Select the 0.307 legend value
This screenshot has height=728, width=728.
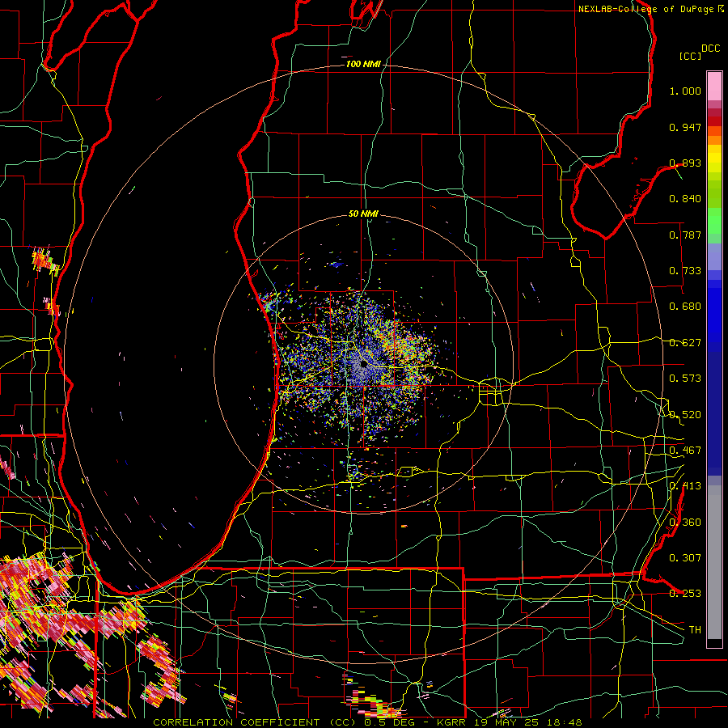685,558
